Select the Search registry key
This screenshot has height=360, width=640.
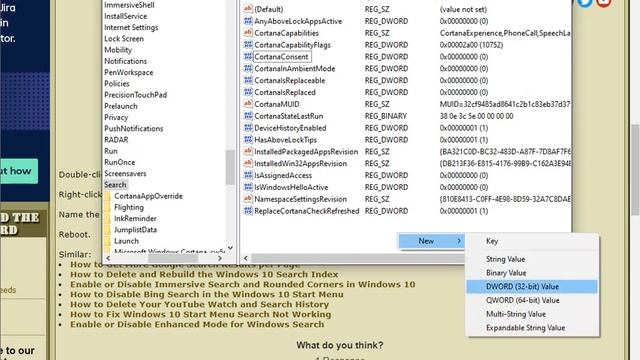(x=116, y=185)
